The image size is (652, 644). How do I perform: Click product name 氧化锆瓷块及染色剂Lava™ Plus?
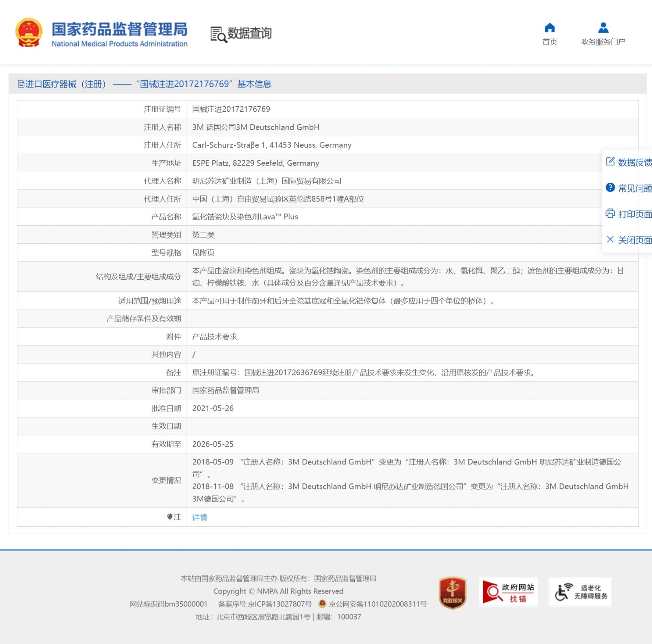[245, 217]
